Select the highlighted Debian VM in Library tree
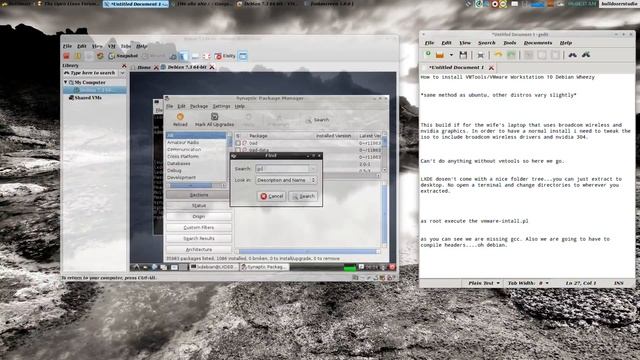This screenshot has height=360, width=640. [x=94, y=90]
